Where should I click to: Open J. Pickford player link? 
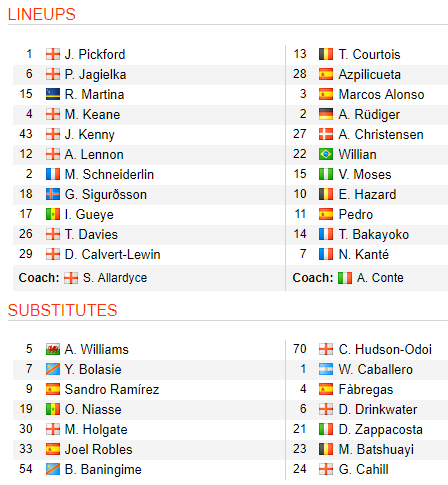[95, 54]
